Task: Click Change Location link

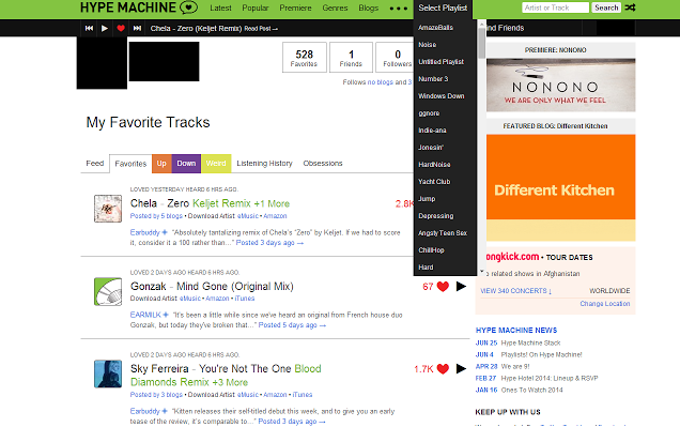Action: pos(605,304)
